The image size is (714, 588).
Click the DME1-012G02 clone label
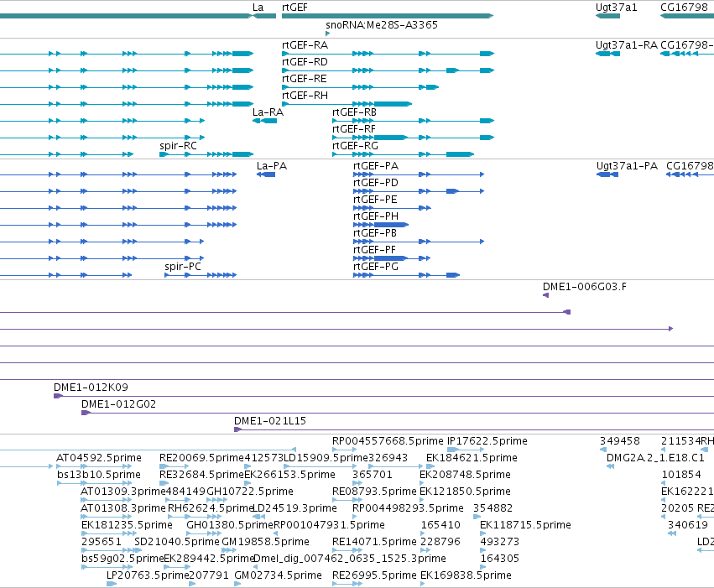pyautogui.click(x=118, y=404)
